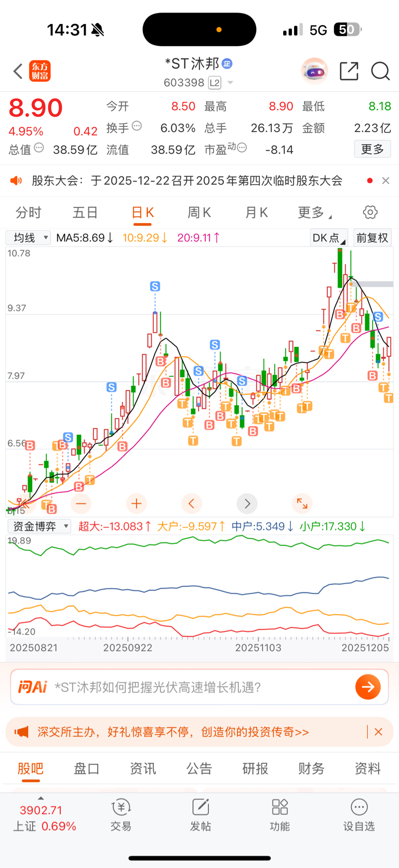Tap the topmost S sell marker on chart

[155, 287]
